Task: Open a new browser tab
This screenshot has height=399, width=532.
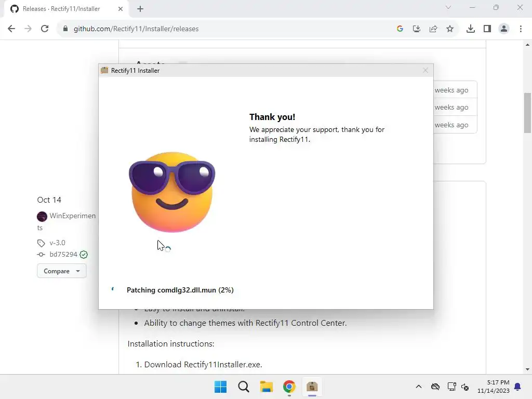Action: point(140,9)
